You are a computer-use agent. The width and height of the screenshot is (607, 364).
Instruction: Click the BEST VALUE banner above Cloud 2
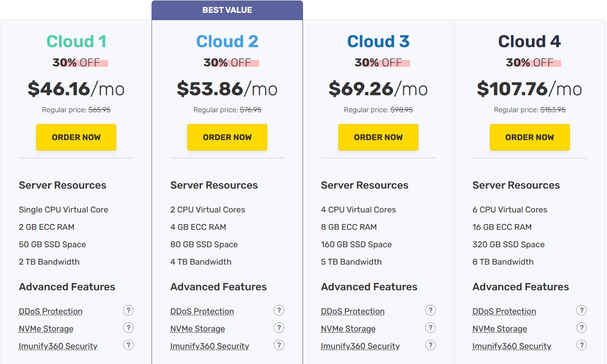[x=227, y=10]
